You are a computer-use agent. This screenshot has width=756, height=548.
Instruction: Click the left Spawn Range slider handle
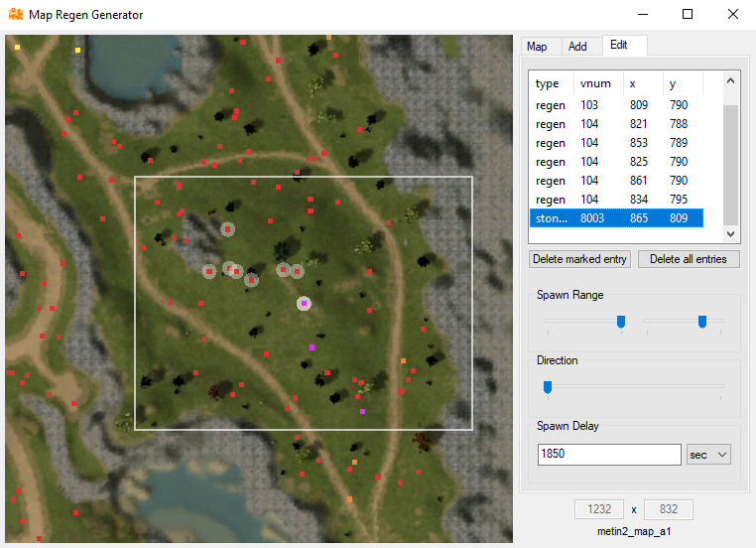point(621,321)
